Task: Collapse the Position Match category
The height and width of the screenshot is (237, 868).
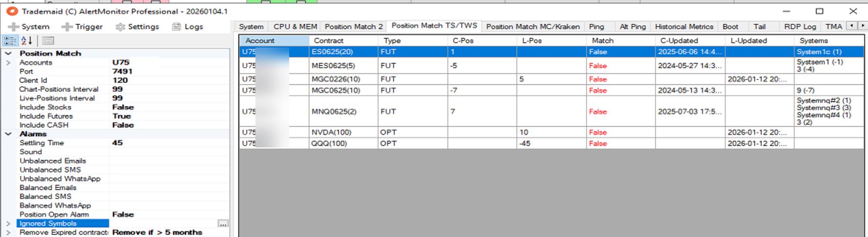Action: pos(8,53)
